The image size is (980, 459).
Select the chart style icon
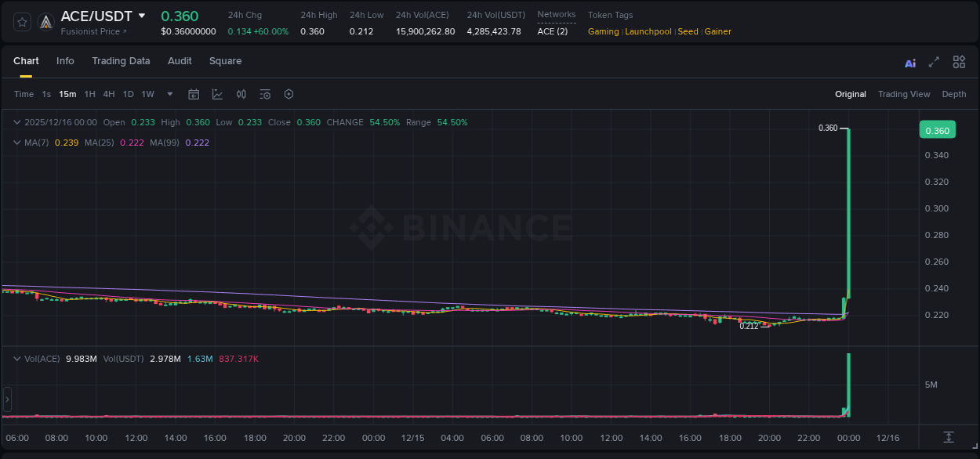[x=217, y=94]
